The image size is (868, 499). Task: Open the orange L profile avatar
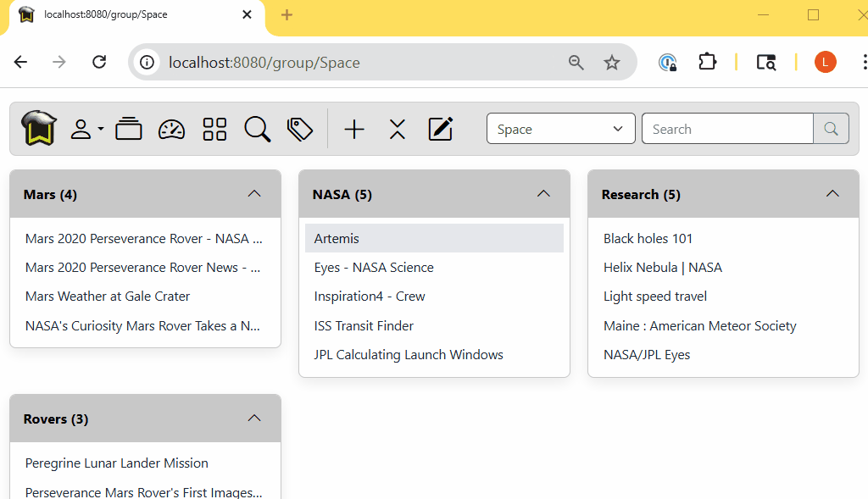pyautogui.click(x=826, y=62)
